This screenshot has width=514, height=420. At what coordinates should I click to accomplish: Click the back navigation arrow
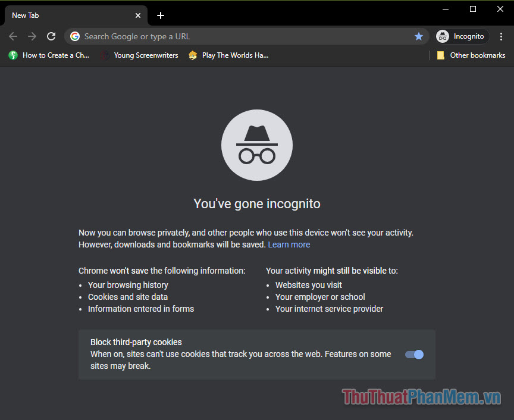(x=13, y=36)
